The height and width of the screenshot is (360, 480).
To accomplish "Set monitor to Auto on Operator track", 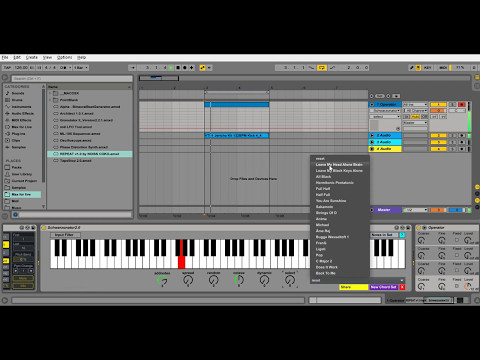I will (x=415, y=117).
